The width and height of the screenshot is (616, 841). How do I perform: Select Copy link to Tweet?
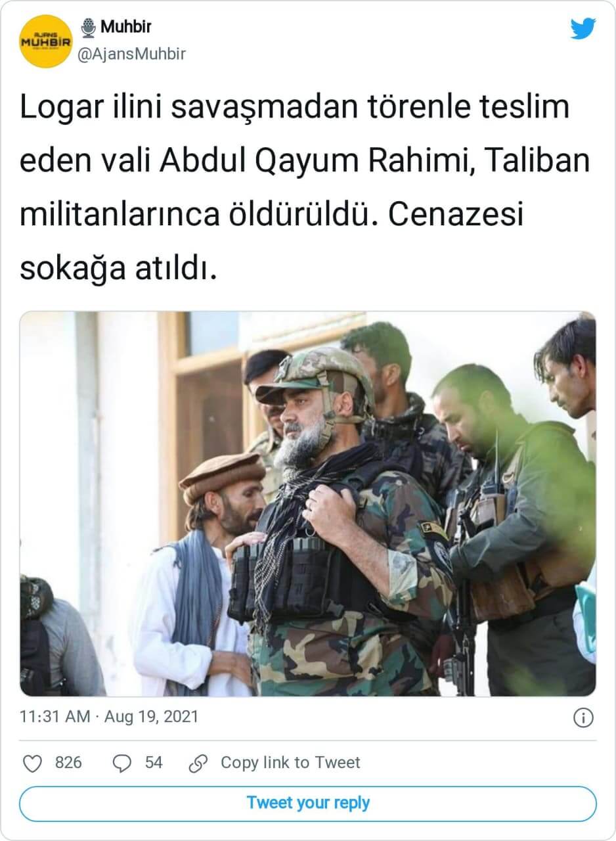[290, 762]
